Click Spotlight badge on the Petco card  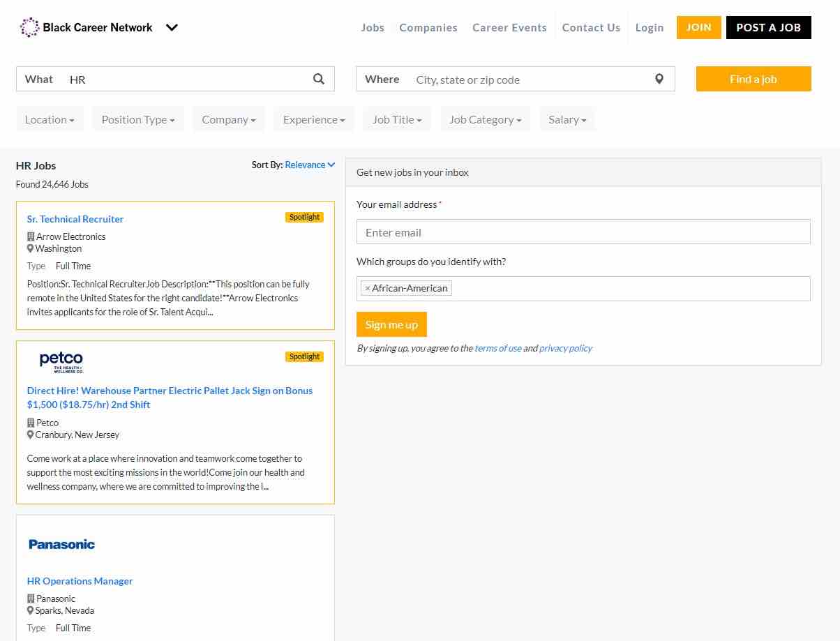[304, 356]
